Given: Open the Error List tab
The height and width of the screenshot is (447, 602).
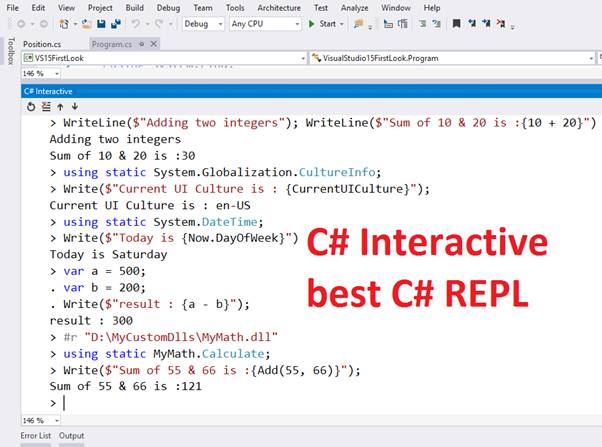Looking at the screenshot, I should point(36,435).
